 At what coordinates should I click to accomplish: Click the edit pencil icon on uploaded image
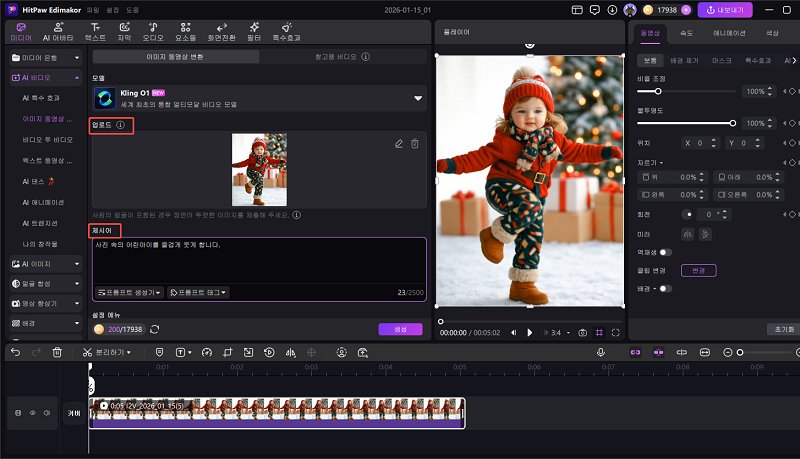pyautogui.click(x=399, y=144)
